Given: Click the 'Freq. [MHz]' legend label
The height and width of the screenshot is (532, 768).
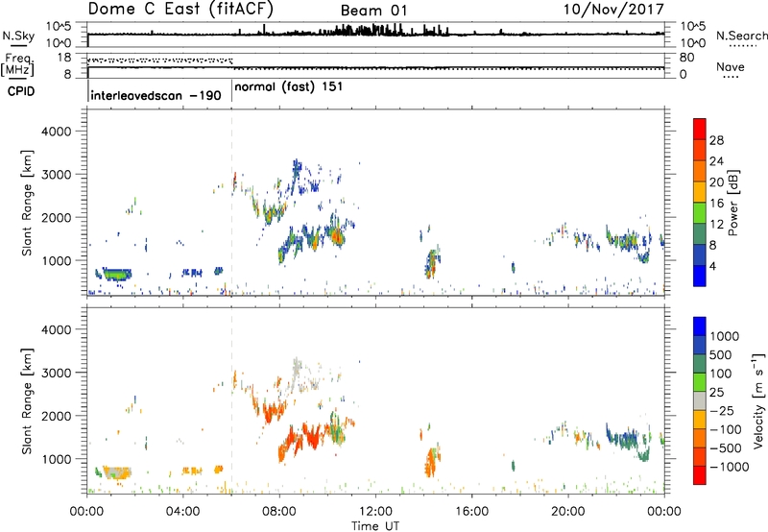Looking at the screenshot, I should click(17, 64).
